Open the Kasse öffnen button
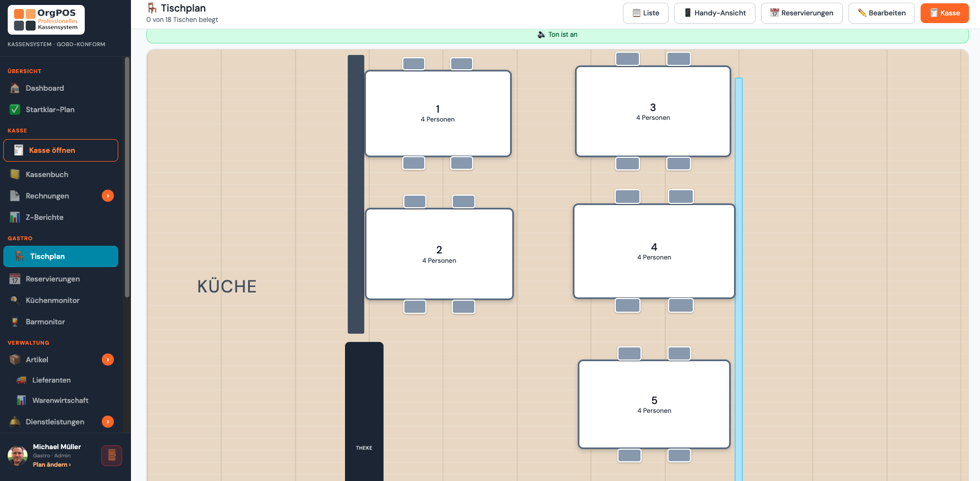This screenshot has height=481, width=980. click(x=61, y=150)
